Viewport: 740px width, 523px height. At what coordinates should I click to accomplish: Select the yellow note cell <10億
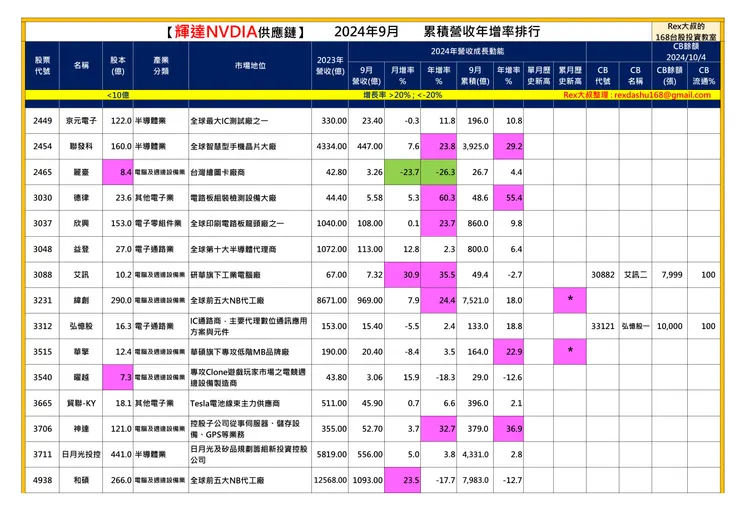click(x=118, y=95)
